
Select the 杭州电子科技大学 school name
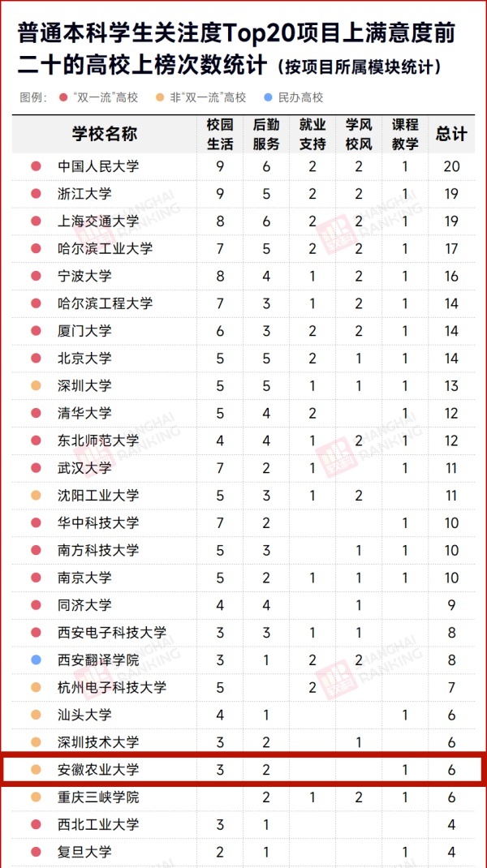coord(112,688)
